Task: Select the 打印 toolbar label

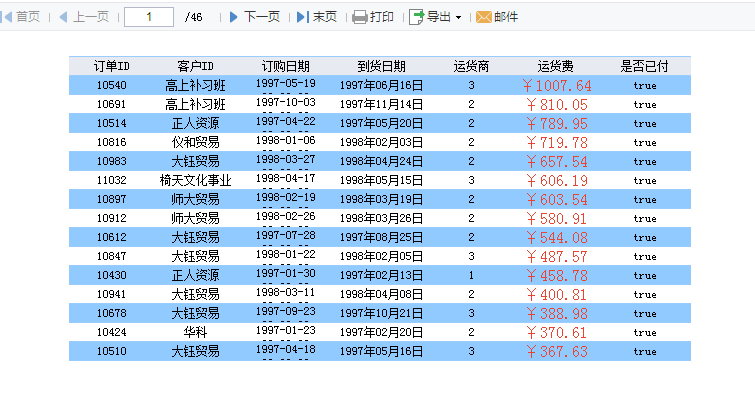Action: click(382, 17)
